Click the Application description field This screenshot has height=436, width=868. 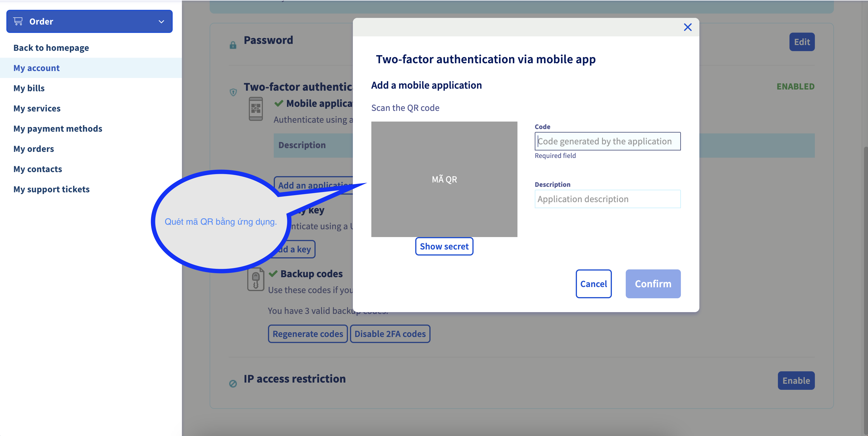coord(607,199)
